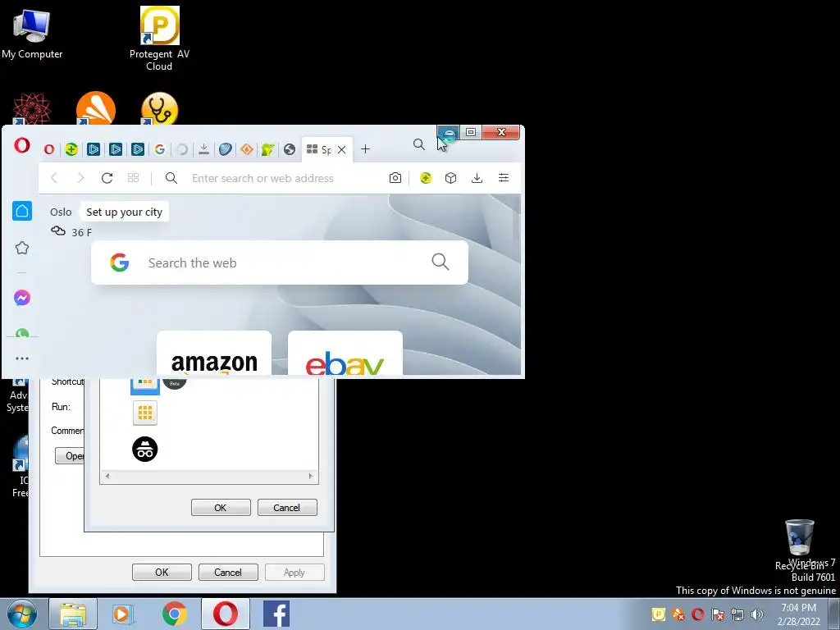Open the Easy Setup sliders icon
Viewport: 840px width, 630px height.
(504, 178)
